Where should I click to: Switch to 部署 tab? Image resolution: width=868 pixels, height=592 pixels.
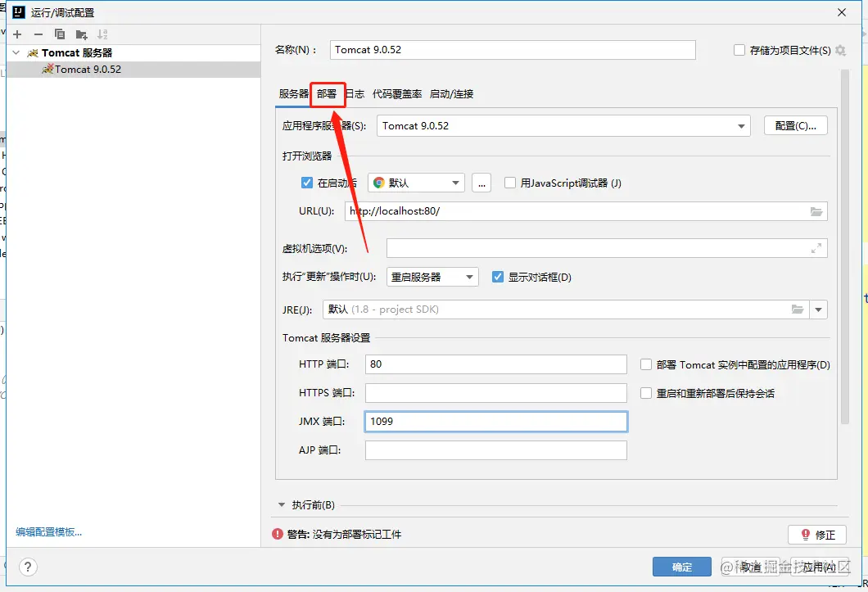327,93
